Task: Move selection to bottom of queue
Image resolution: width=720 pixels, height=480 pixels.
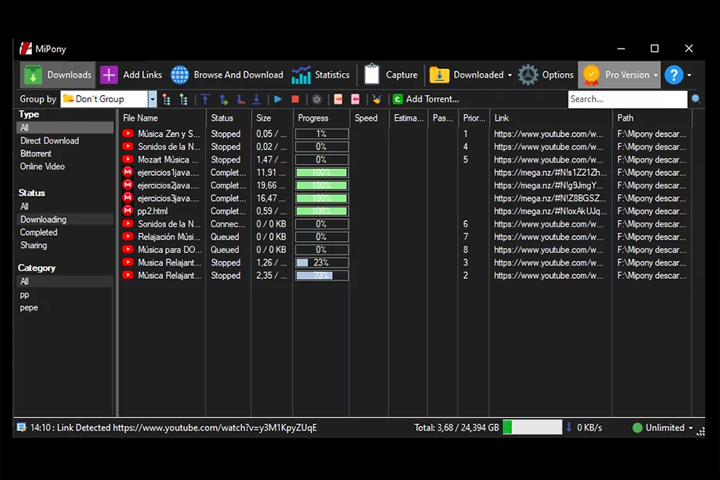Action: tap(257, 99)
